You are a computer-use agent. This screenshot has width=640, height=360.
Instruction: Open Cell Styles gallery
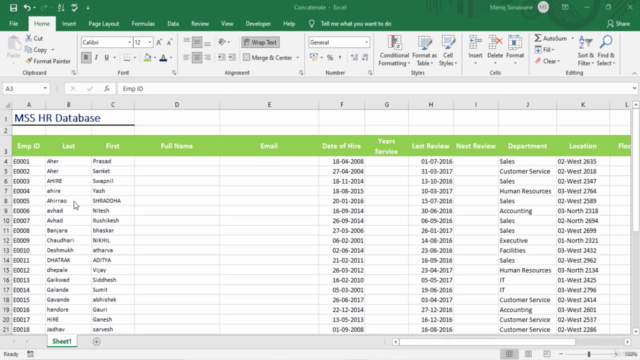pos(448,51)
